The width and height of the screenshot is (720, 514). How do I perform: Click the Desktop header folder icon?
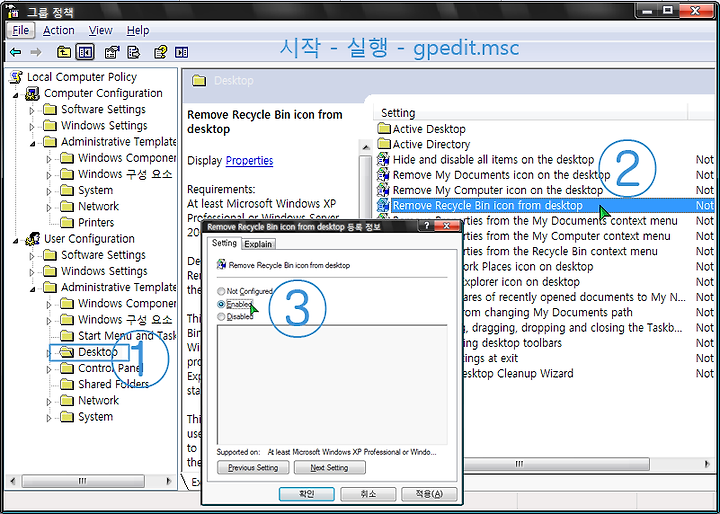point(199,81)
